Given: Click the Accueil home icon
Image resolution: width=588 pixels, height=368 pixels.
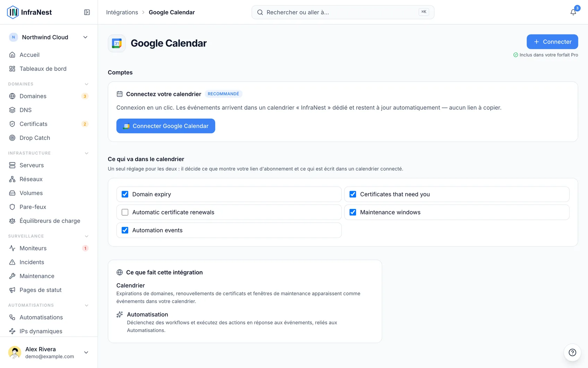Looking at the screenshot, I should click(x=12, y=55).
